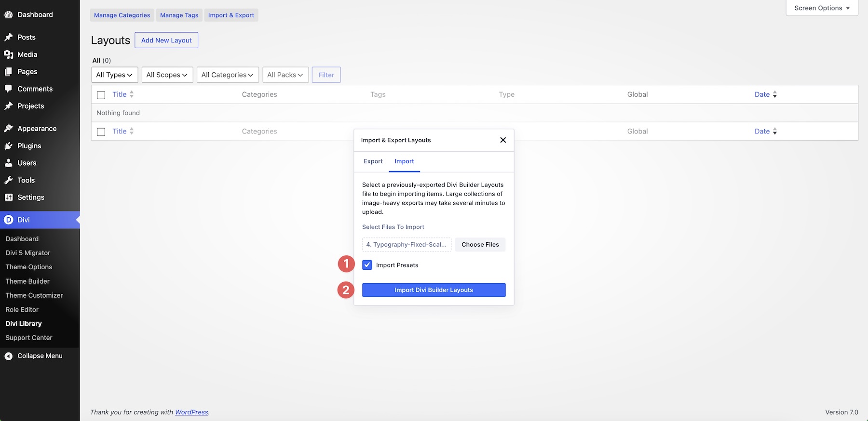
Task: Open Manage Categories tab
Action: pyautogui.click(x=122, y=15)
